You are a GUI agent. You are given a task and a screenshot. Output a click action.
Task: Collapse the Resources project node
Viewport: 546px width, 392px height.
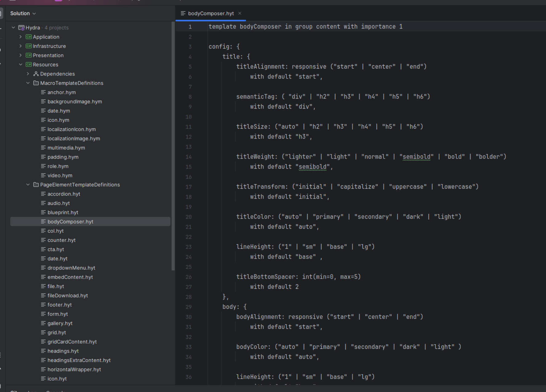pos(21,65)
